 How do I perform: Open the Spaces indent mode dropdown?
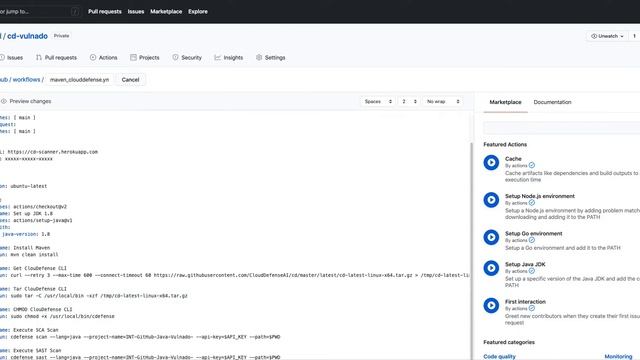pyautogui.click(x=378, y=101)
